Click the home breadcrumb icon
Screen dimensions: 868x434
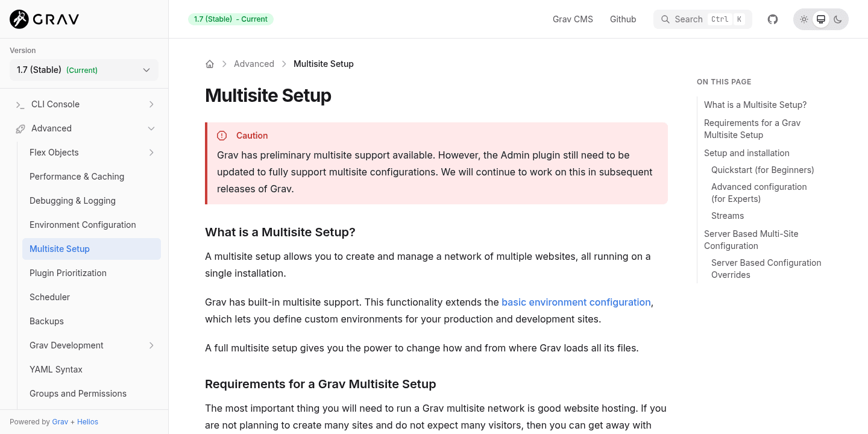coord(210,63)
